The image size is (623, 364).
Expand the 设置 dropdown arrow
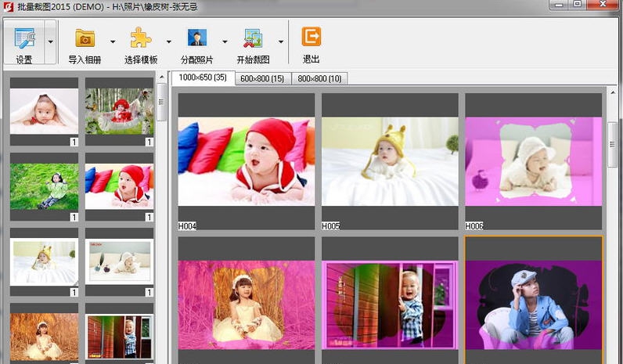pyautogui.click(x=50, y=41)
